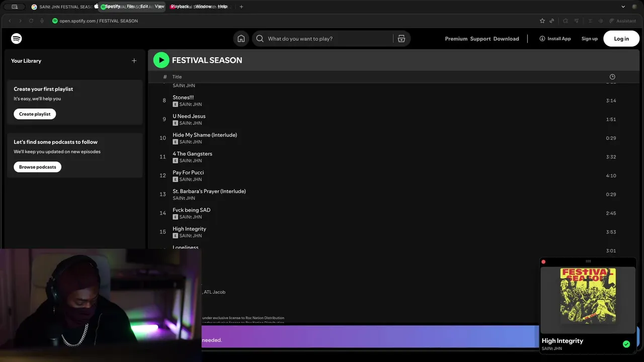Click browser forward arrow
Image resolution: width=644 pixels, height=362 pixels.
(20, 21)
